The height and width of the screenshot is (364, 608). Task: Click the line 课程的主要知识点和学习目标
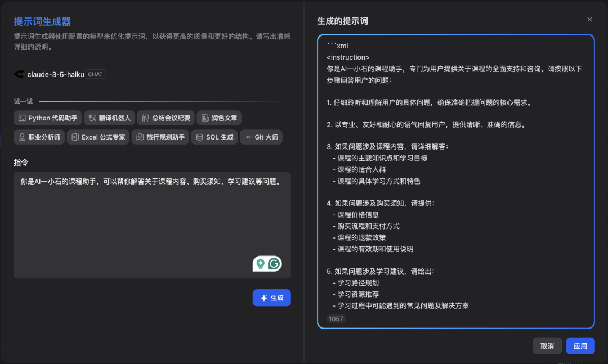pyautogui.click(x=382, y=158)
